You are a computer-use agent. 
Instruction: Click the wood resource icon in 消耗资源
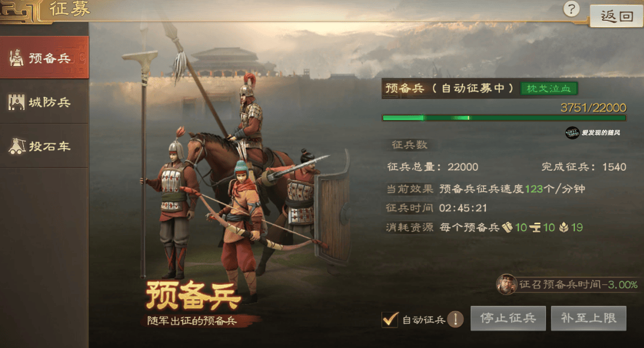508,227
